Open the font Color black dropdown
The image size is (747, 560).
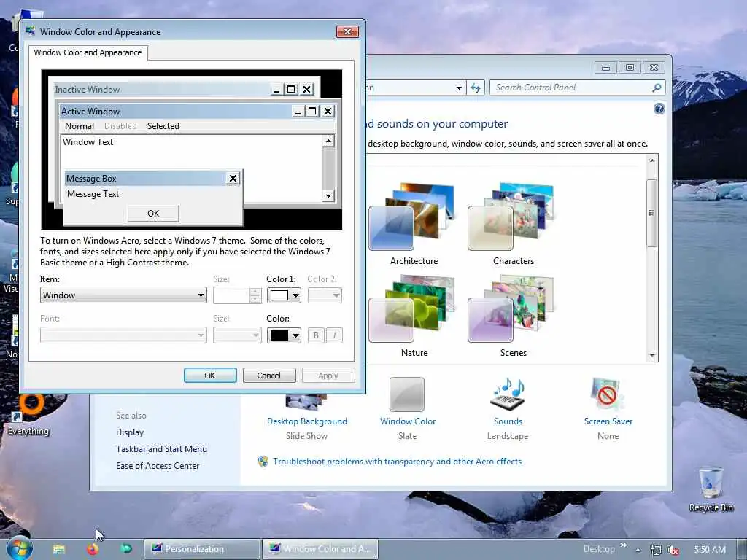click(284, 335)
